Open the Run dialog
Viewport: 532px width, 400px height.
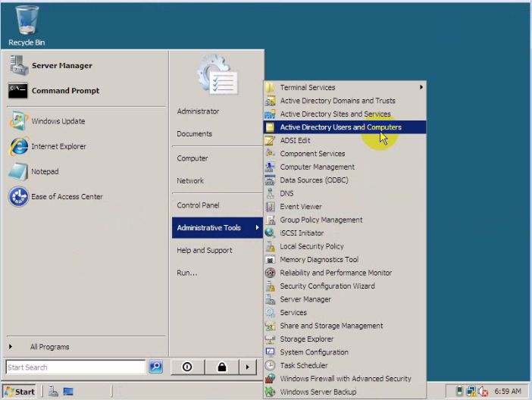pyautogui.click(x=217, y=273)
